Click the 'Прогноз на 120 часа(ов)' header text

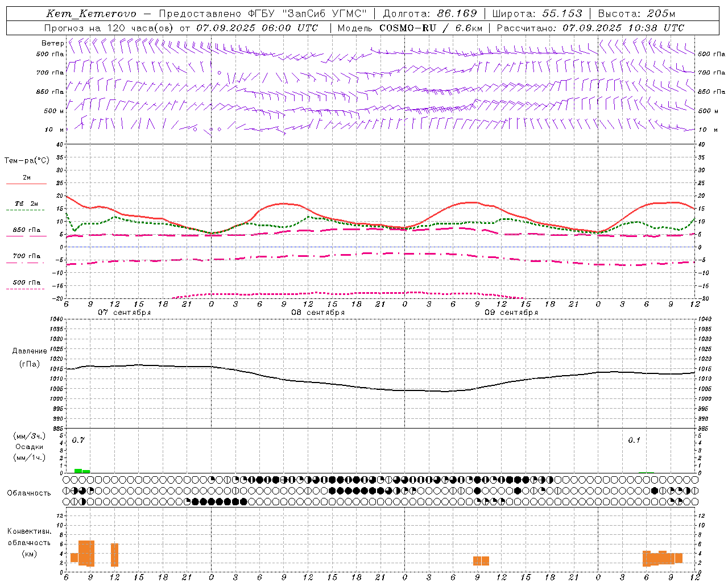(x=109, y=28)
